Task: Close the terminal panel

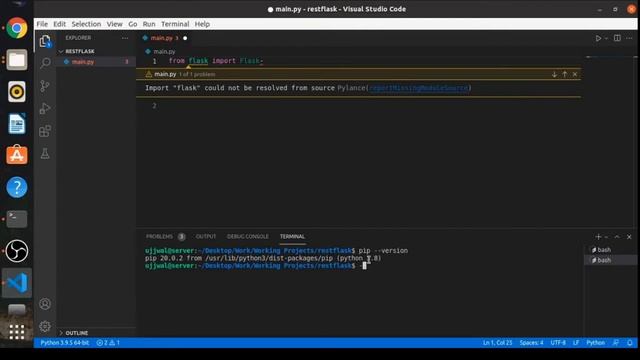Action: point(629,237)
